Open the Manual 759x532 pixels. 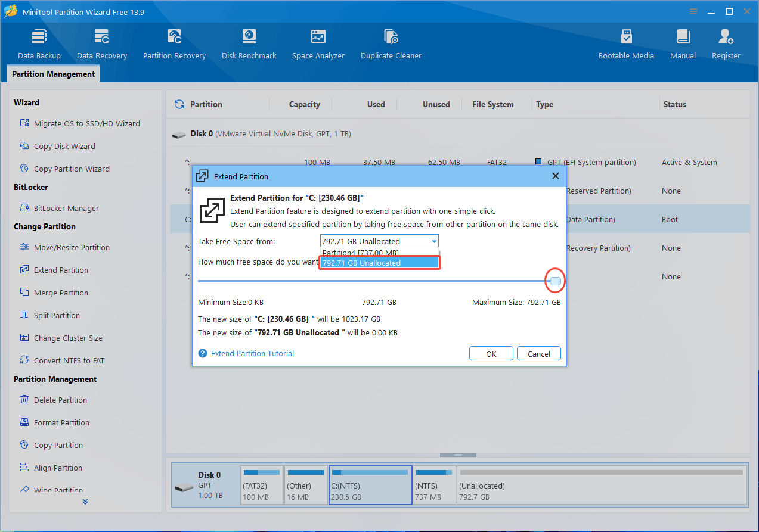pyautogui.click(x=683, y=44)
